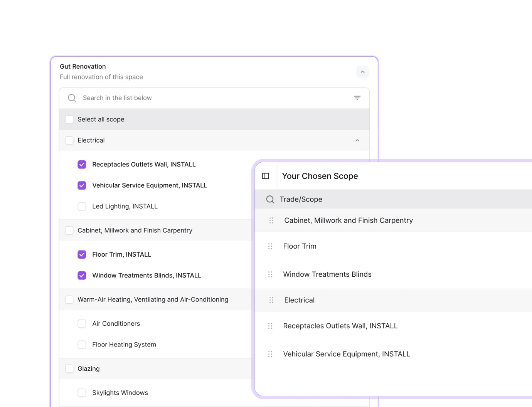Screen dimensions: 532x407
Task: Uncheck Receptacles Outlets Wall, INSTALL
Action: [x=82, y=165]
